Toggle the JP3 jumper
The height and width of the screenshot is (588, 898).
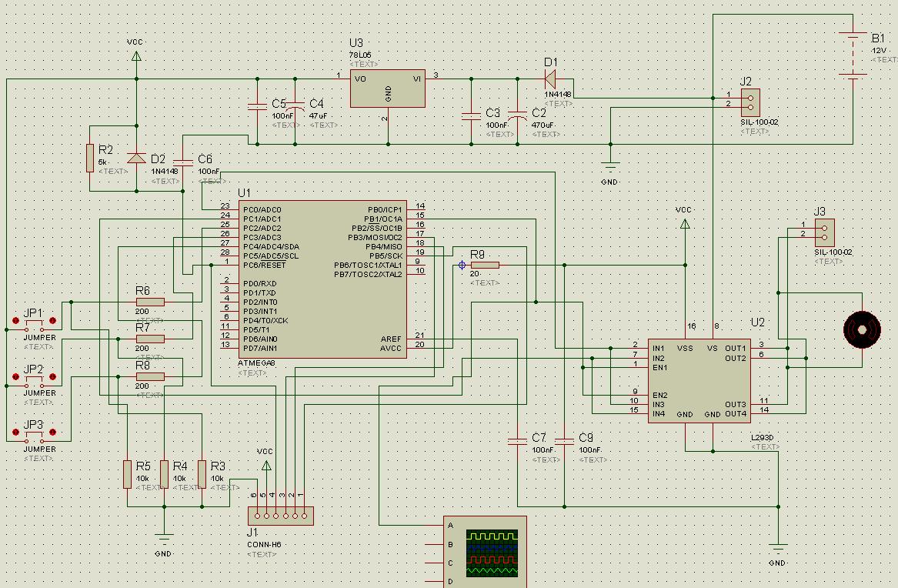click(x=34, y=433)
